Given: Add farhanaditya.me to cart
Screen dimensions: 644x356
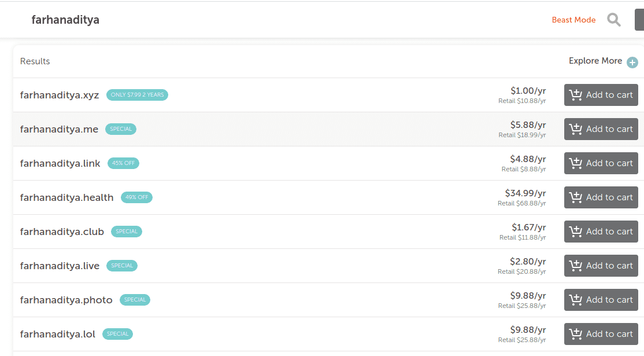Looking at the screenshot, I should pyautogui.click(x=601, y=129).
